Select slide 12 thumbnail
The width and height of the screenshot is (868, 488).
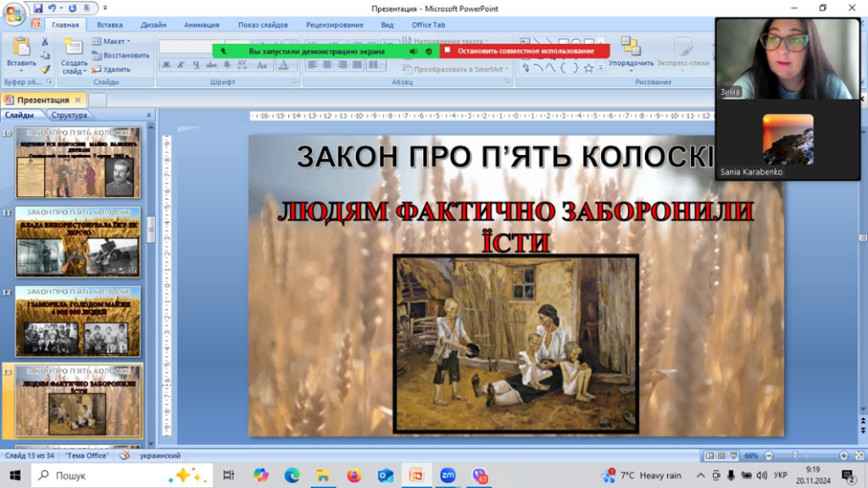pyautogui.click(x=78, y=321)
